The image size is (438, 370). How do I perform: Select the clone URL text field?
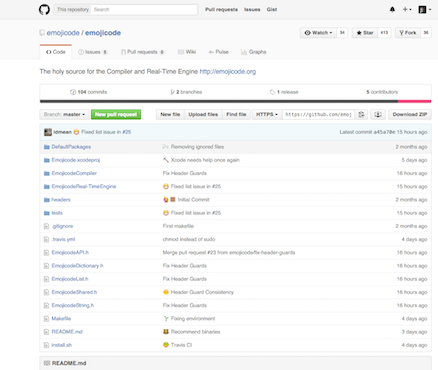(x=318, y=114)
